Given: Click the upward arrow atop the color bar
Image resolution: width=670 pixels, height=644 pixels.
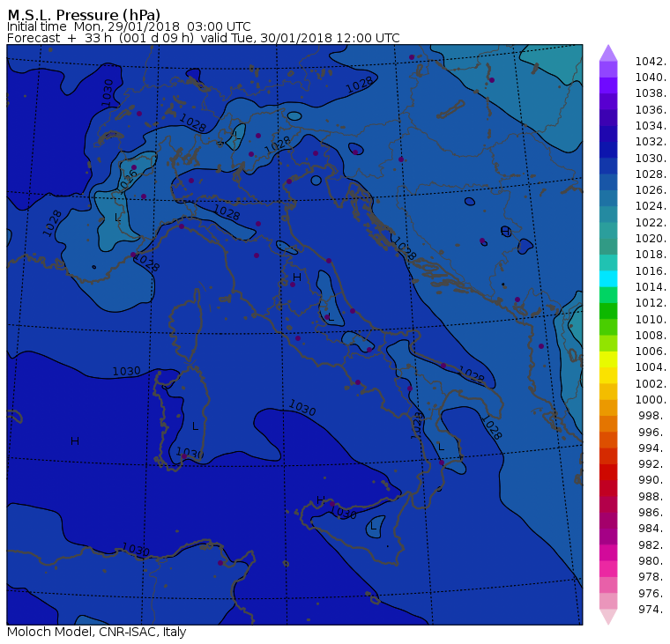Looking at the screenshot, I should pyautogui.click(x=608, y=53).
